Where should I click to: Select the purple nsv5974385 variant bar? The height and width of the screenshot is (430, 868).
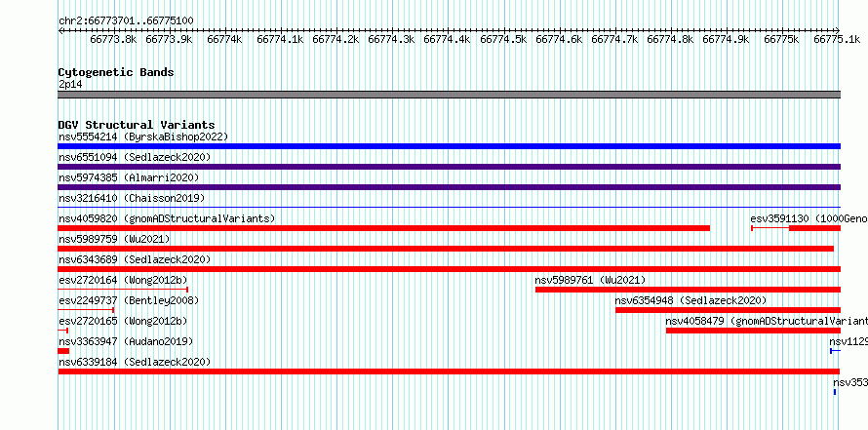449,187
